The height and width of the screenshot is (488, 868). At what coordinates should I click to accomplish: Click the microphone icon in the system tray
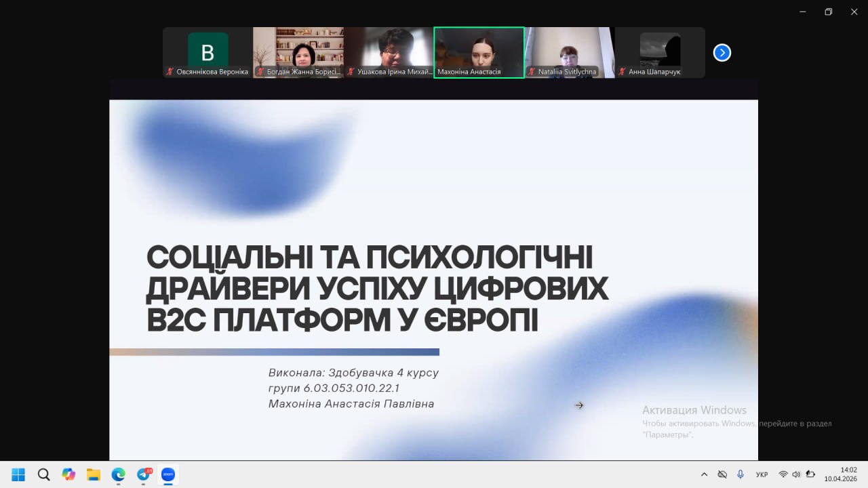(741, 474)
